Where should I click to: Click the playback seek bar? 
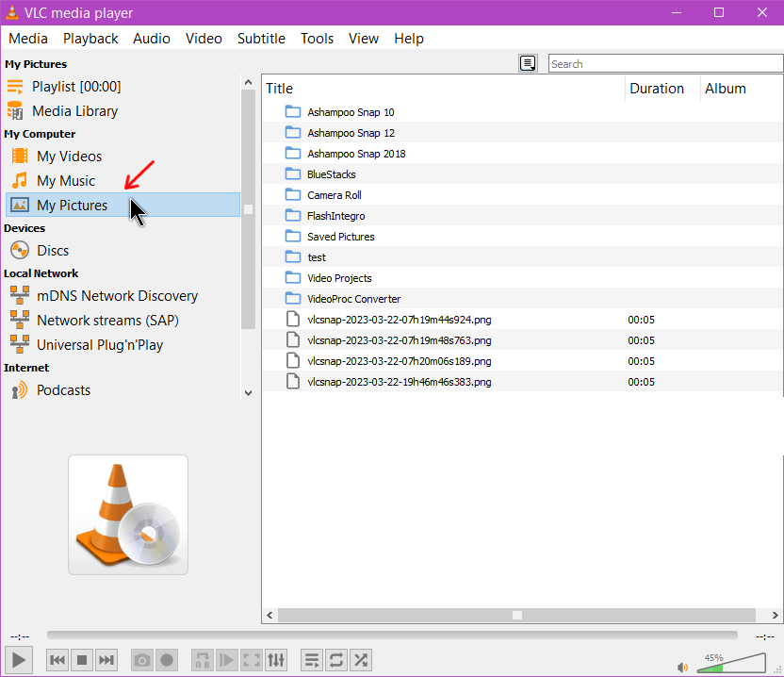click(x=392, y=635)
